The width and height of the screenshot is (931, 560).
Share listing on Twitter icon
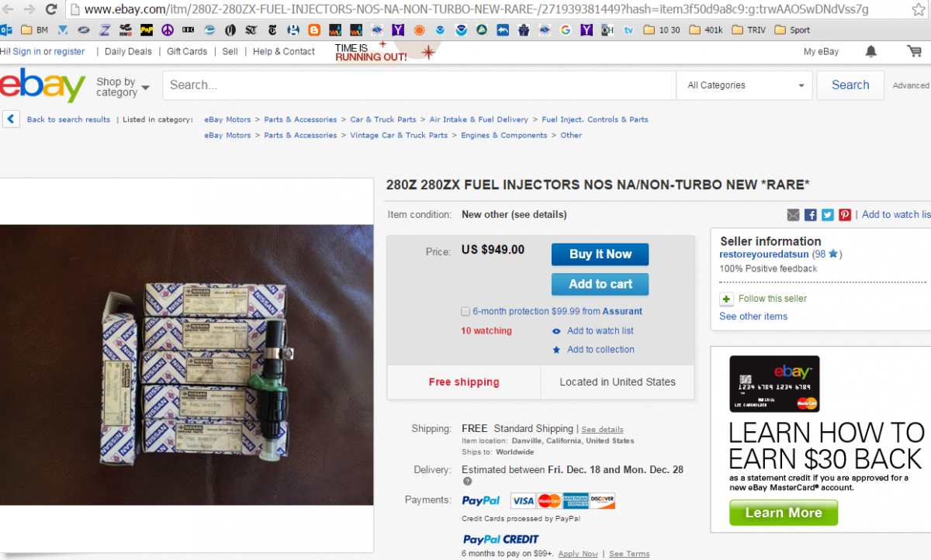[x=828, y=215]
